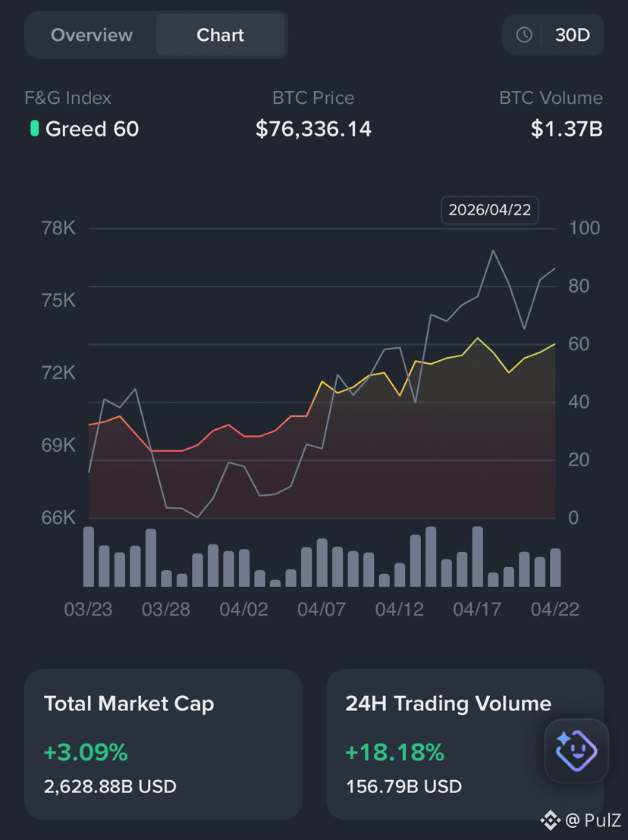628x840 pixels.
Task: Click the F&G Index label
Action: [68, 98]
